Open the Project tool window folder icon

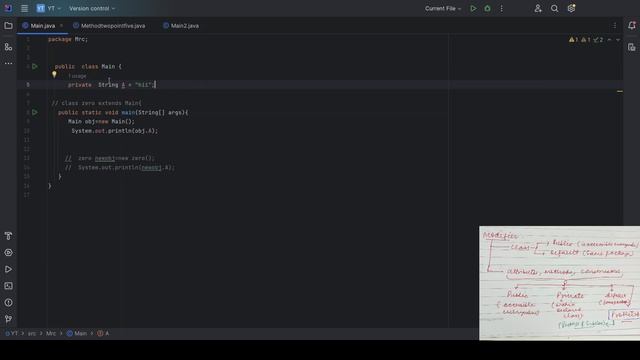tap(8, 26)
